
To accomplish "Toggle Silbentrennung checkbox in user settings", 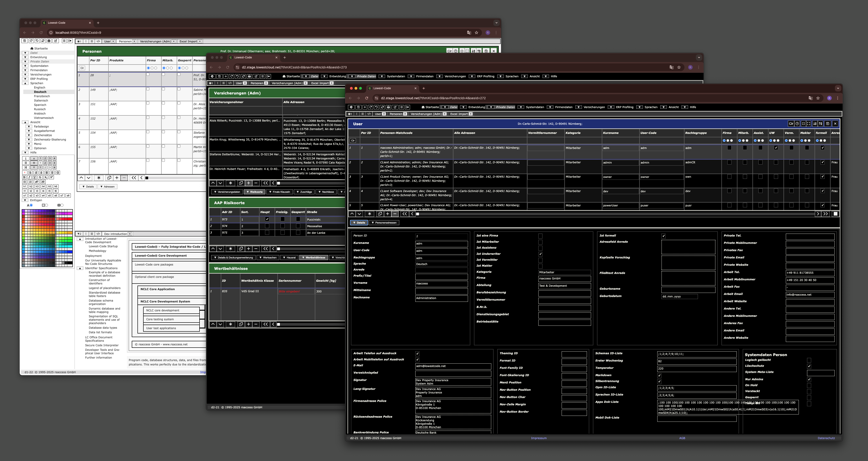I will (x=659, y=382).
